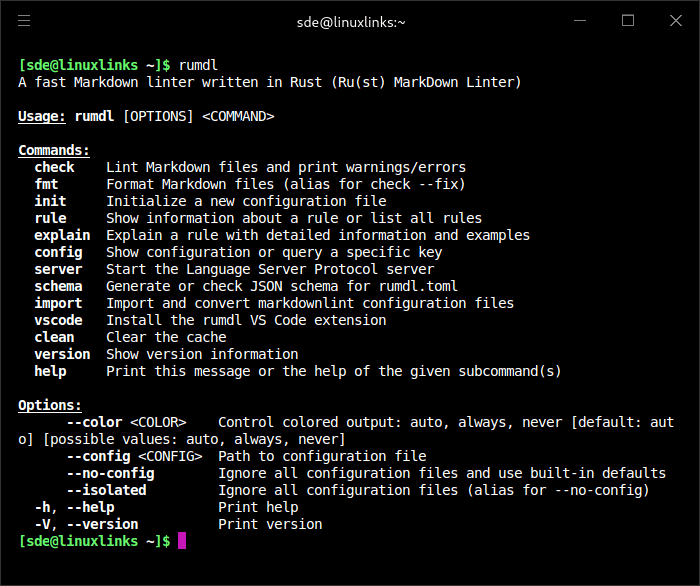The image size is (700, 586).
Task: Open the terminal hamburger menu
Action: [24, 21]
